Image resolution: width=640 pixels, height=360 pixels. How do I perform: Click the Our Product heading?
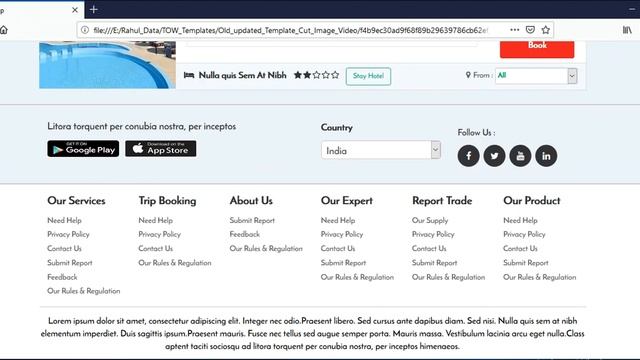[x=532, y=200]
